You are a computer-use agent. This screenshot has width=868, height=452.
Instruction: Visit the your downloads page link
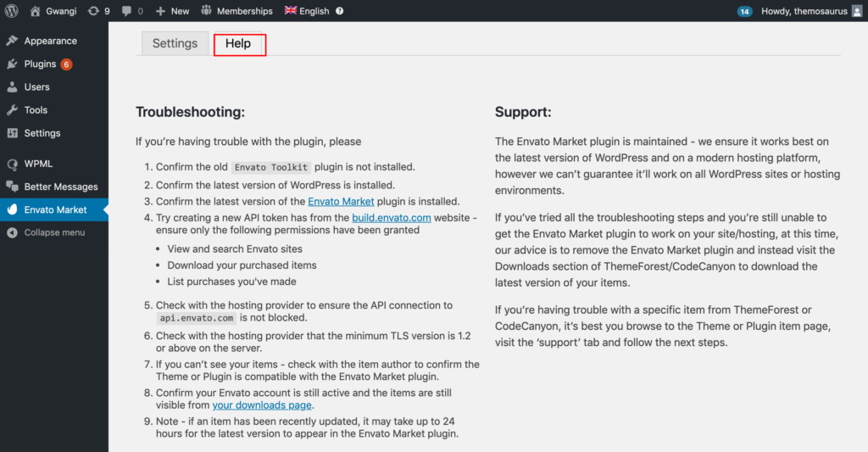262,405
